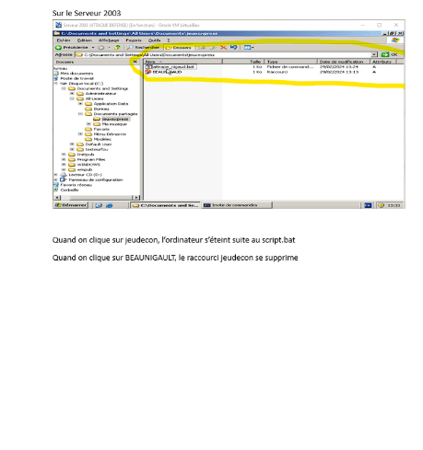Toggle the Dossiers folder pane button
This screenshot has height=450, width=423.
pos(178,47)
